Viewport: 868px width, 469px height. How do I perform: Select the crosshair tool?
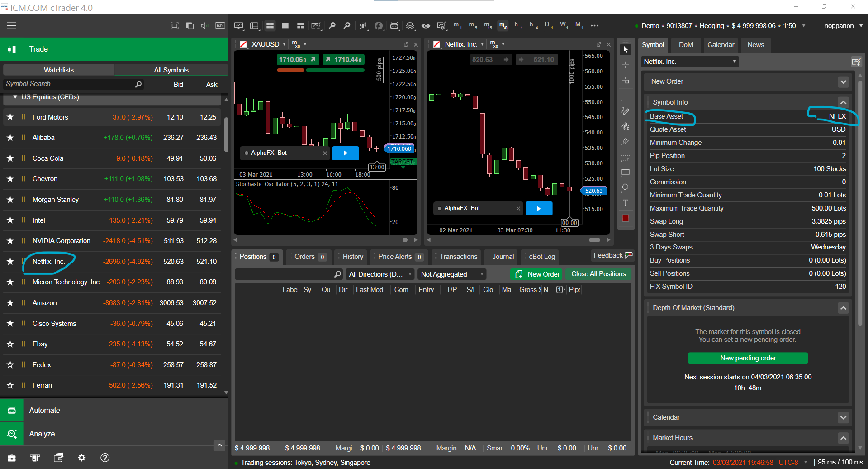coord(626,65)
